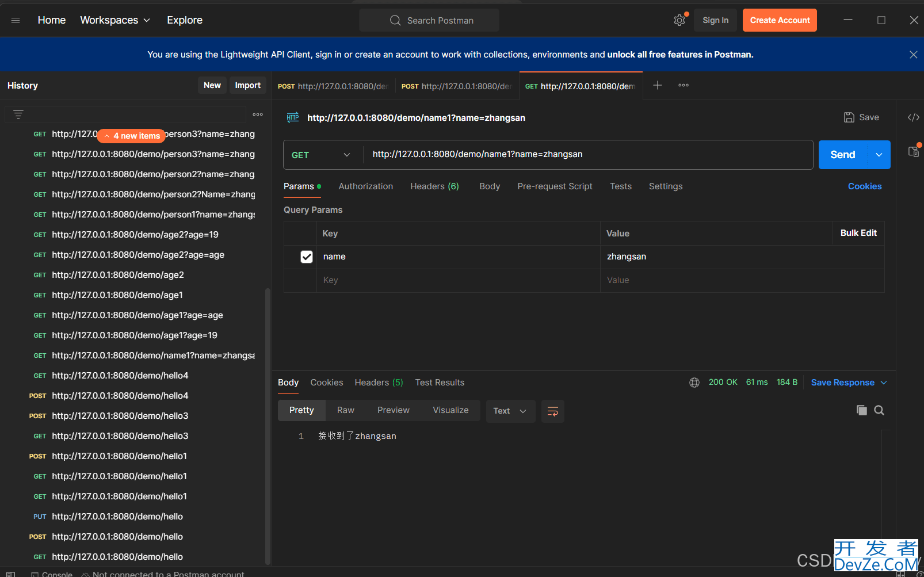Image resolution: width=924 pixels, height=577 pixels.
Task: Open the settings gear icon
Action: (679, 20)
